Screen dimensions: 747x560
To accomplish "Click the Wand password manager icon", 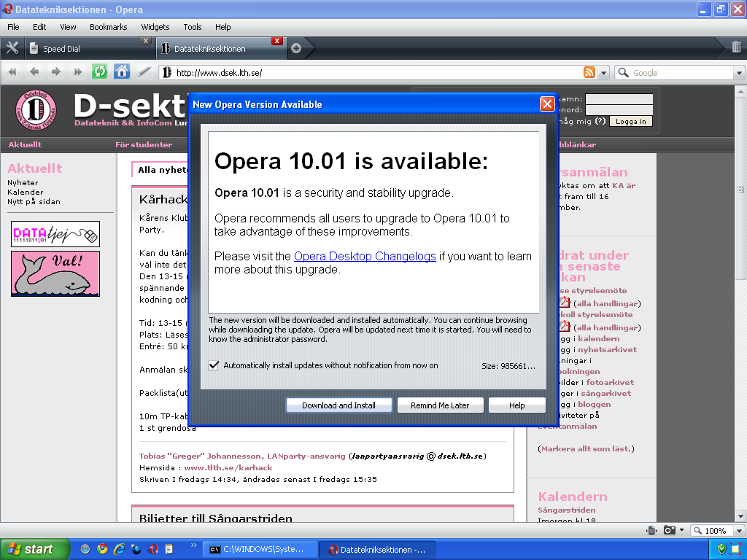I will pyautogui.click(x=144, y=72).
